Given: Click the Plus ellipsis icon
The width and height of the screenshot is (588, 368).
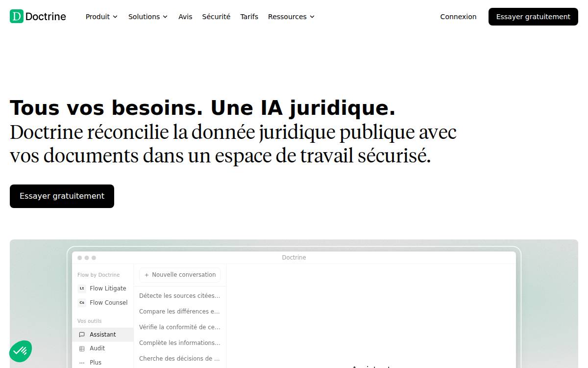Looking at the screenshot, I should (x=82, y=363).
